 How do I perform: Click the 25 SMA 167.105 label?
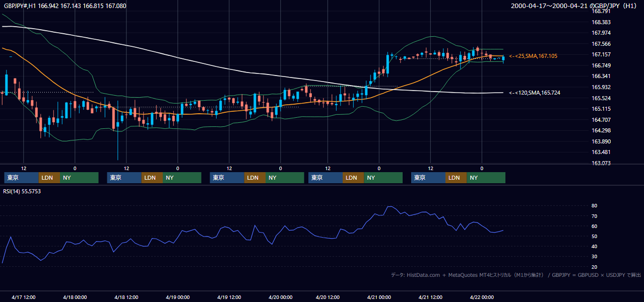(533, 56)
